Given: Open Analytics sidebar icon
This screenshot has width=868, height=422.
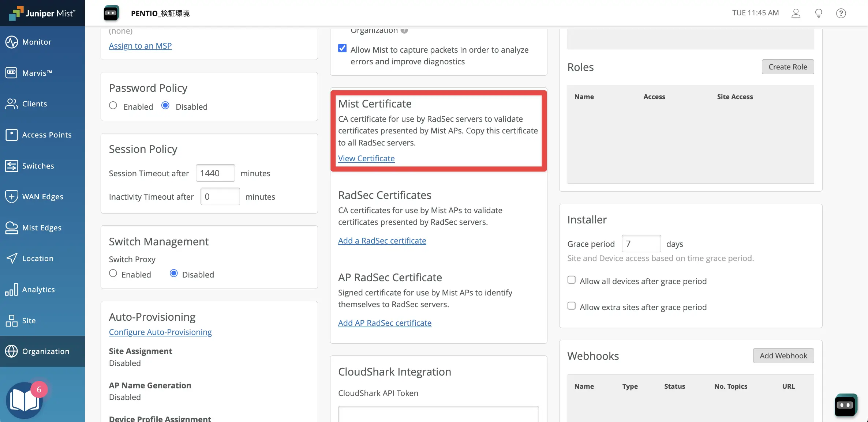Looking at the screenshot, I should [11, 289].
